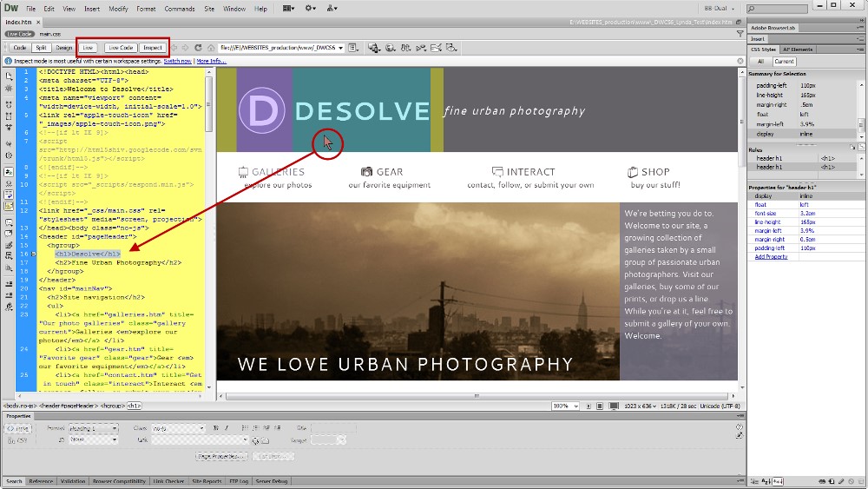
Task: Open Commands menu
Action: coord(180,9)
